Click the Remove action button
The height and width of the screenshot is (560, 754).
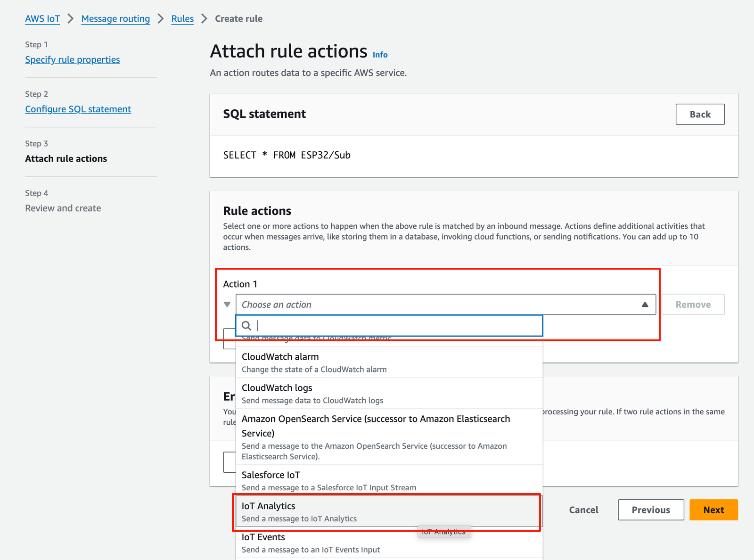[x=693, y=305]
